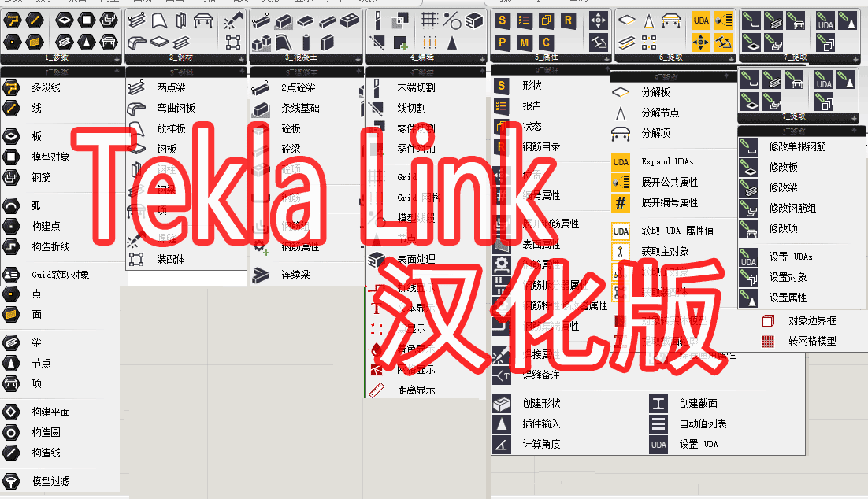
Task: Choose 砼板 from the concrete list
Action: tap(291, 128)
